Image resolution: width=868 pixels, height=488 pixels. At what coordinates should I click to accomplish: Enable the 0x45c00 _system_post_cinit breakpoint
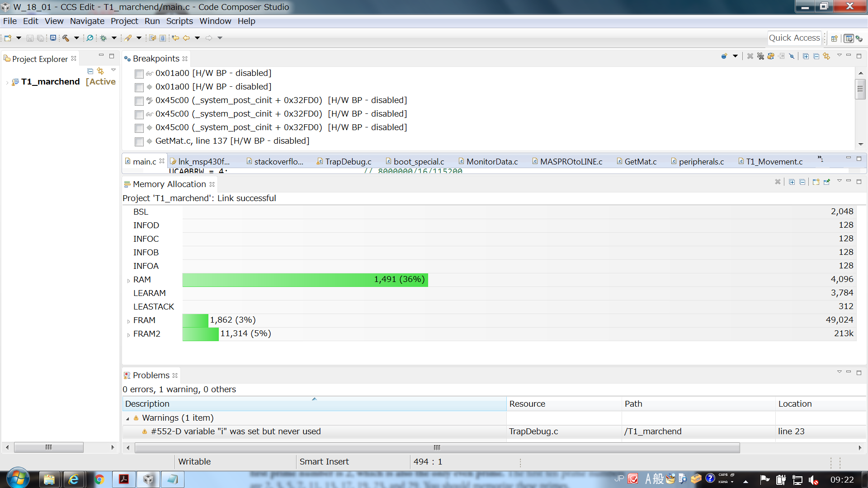[139, 101]
